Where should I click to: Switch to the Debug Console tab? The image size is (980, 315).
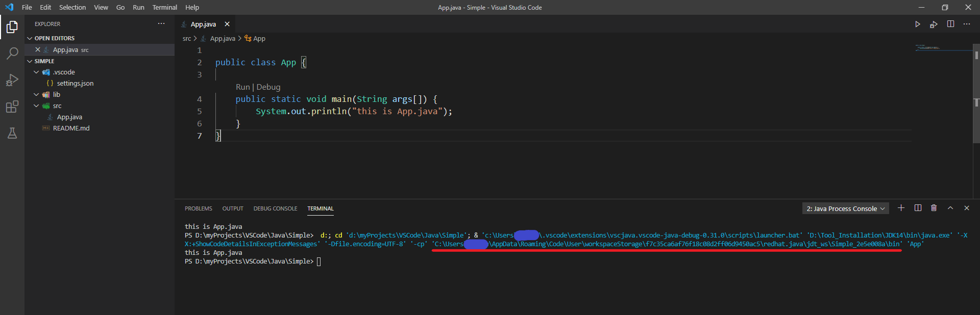click(x=275, y=208)
